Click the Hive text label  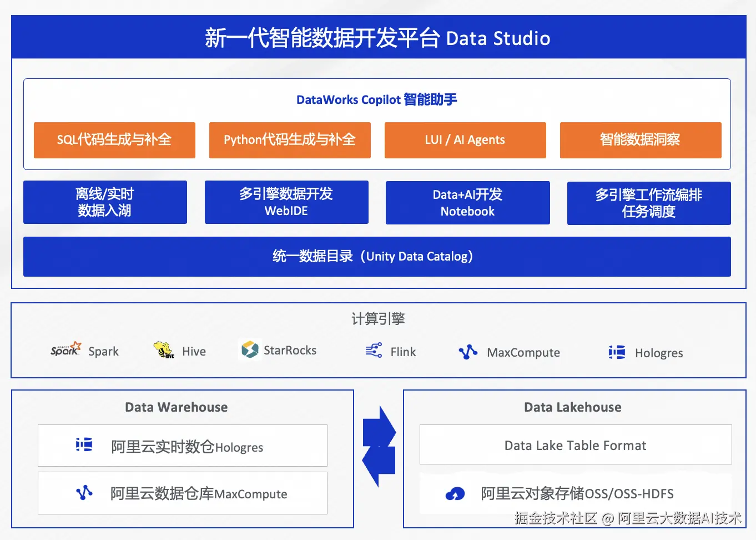click(x=194, y=352)
